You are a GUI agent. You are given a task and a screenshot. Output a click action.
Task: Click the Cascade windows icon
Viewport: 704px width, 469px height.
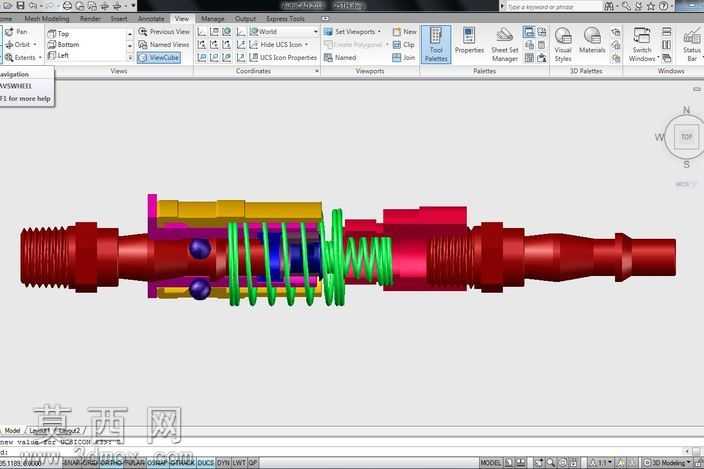[x=667, y=57]
